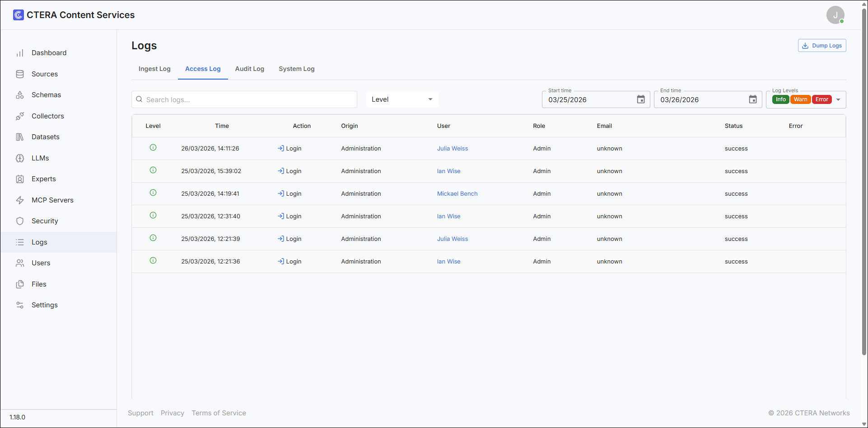Viewport: 868px width, 428px height.
Task: Click the Start time calendar icon
Action: click(641, 99)
